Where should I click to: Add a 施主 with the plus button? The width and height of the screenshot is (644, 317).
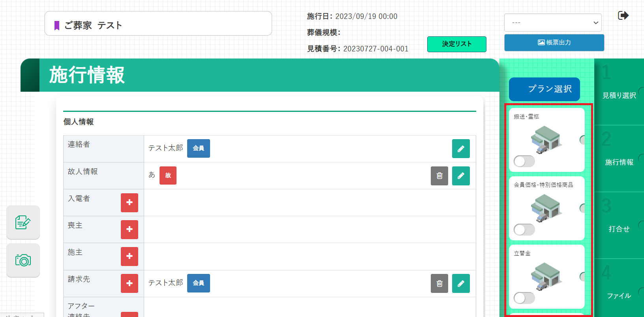(129, 256)
